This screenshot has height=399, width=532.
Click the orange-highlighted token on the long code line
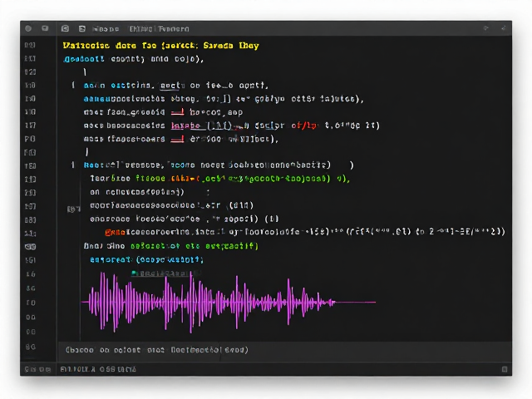click(x=116, y=233)
